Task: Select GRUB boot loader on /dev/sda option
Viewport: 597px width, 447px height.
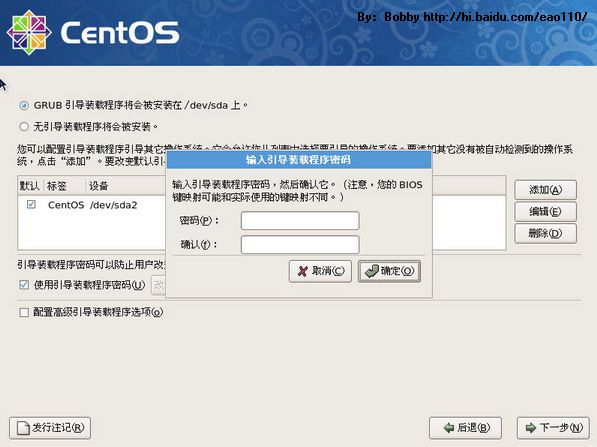Action: (24, 105)
